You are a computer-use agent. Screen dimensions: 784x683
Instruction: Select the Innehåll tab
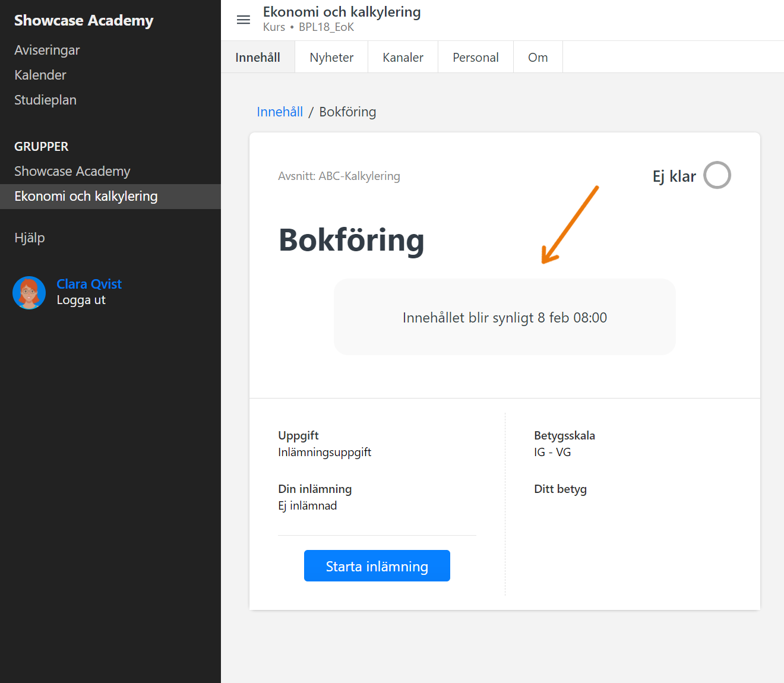(x=257, y=57)
